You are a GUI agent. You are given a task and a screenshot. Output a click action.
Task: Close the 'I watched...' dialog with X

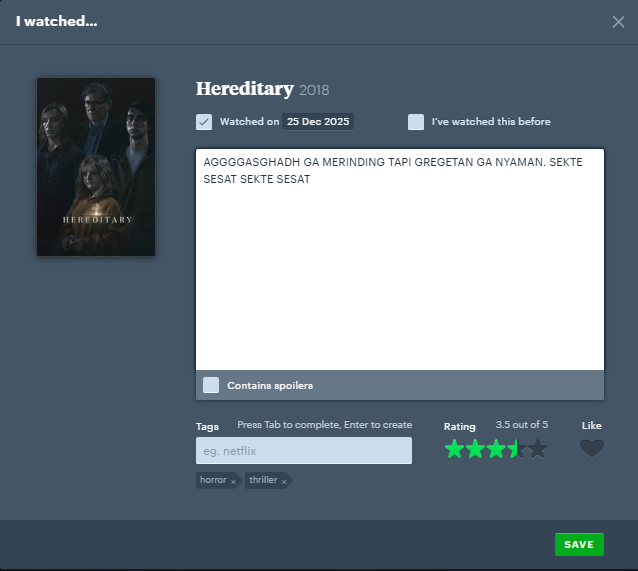coord(618,22)
